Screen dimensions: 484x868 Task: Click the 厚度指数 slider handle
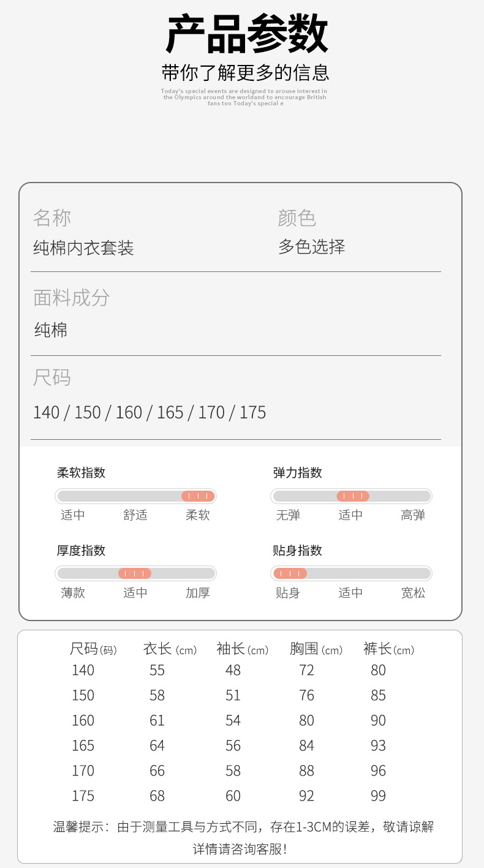135,574
